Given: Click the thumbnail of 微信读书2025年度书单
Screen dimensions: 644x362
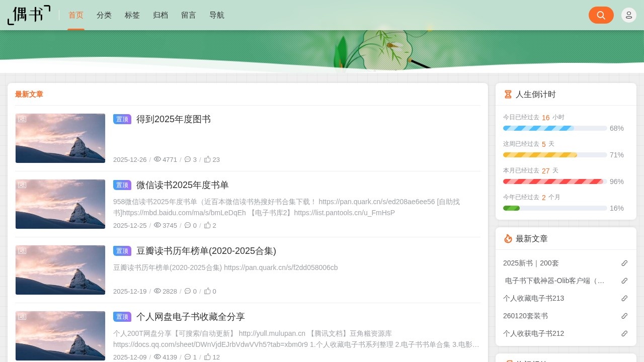Looking at the screenshot, I should 60,204.
